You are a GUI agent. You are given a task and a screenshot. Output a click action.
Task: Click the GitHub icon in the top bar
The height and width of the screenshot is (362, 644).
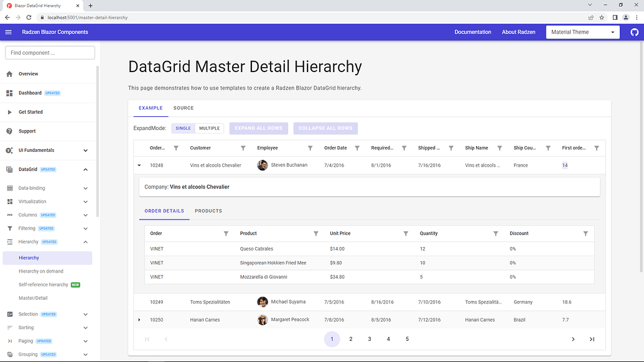pyautogui.click(x=634, y=32)
